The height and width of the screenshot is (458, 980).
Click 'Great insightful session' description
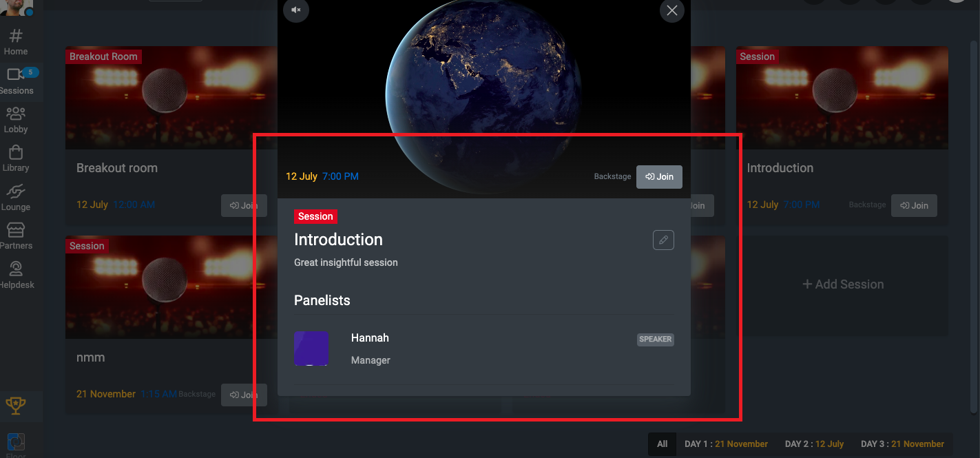tap(346, 262)
